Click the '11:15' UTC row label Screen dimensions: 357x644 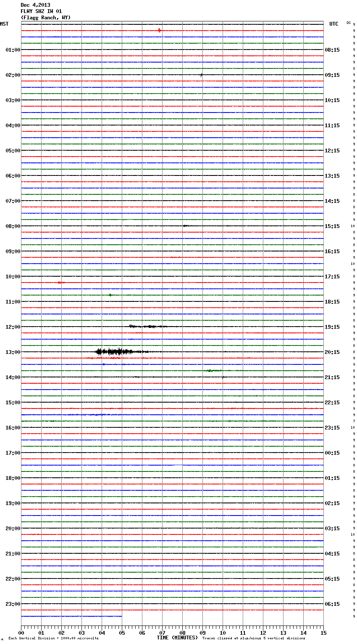coord(332,126)
